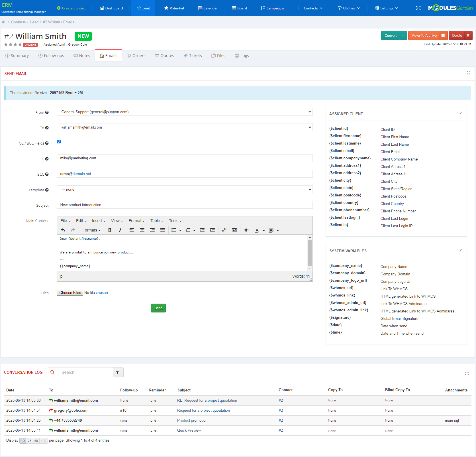The width and height of the screenshot is (476, 457).
Task: Click the Insert Link icon in the editor toolbar
Action: (x=224, y=230)
